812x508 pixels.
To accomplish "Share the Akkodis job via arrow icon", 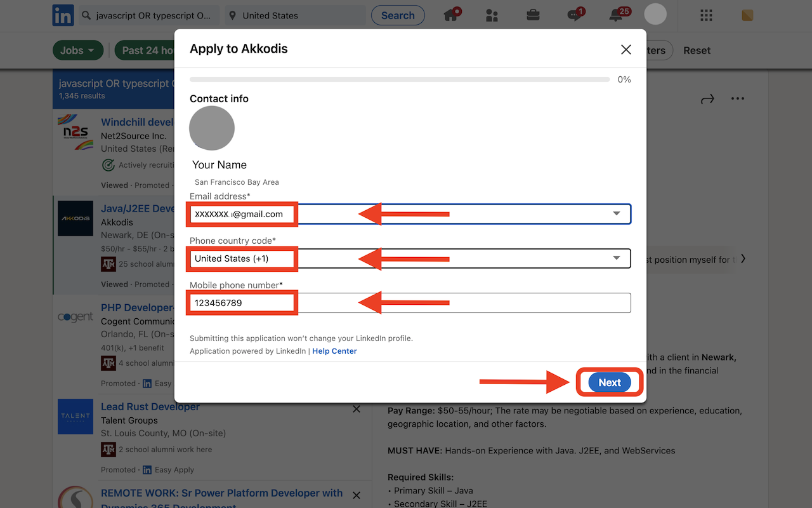I will click(707, 98).
